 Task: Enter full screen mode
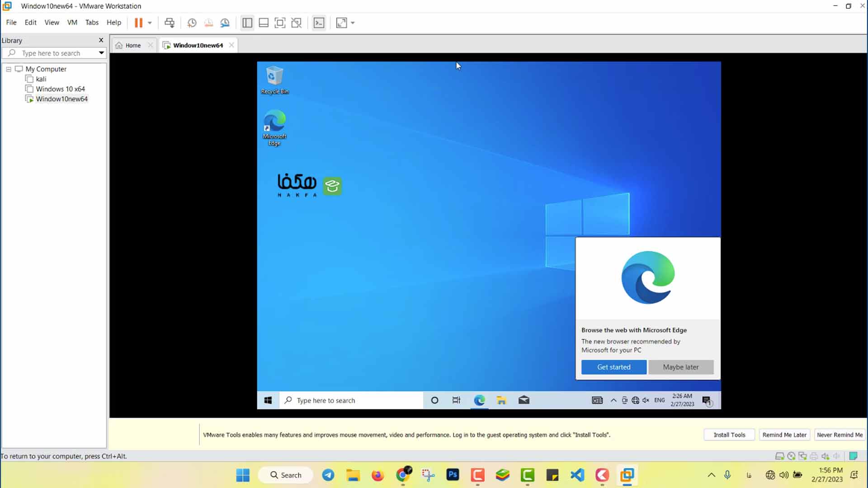click(x=280, y=23)
